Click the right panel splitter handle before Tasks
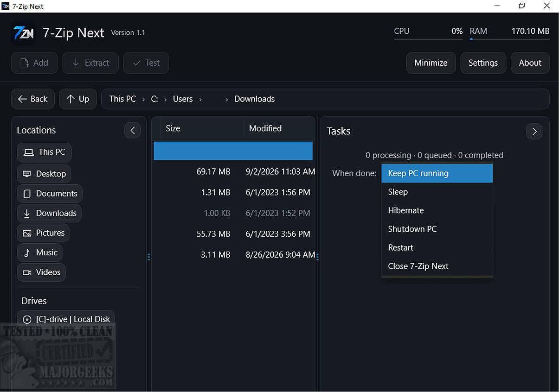The height and width of the screenshot is (392, 559). coord(317,257)
